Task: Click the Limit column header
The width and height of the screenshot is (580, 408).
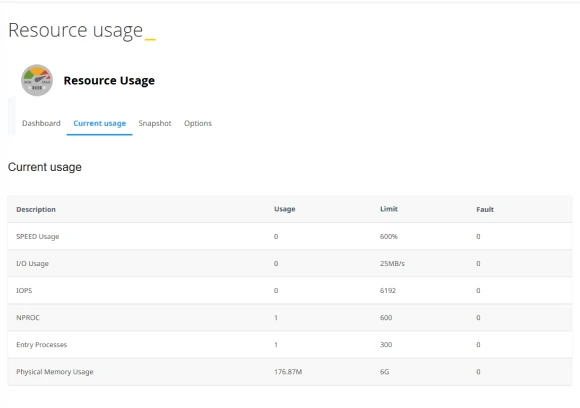Action: (389, 209)
